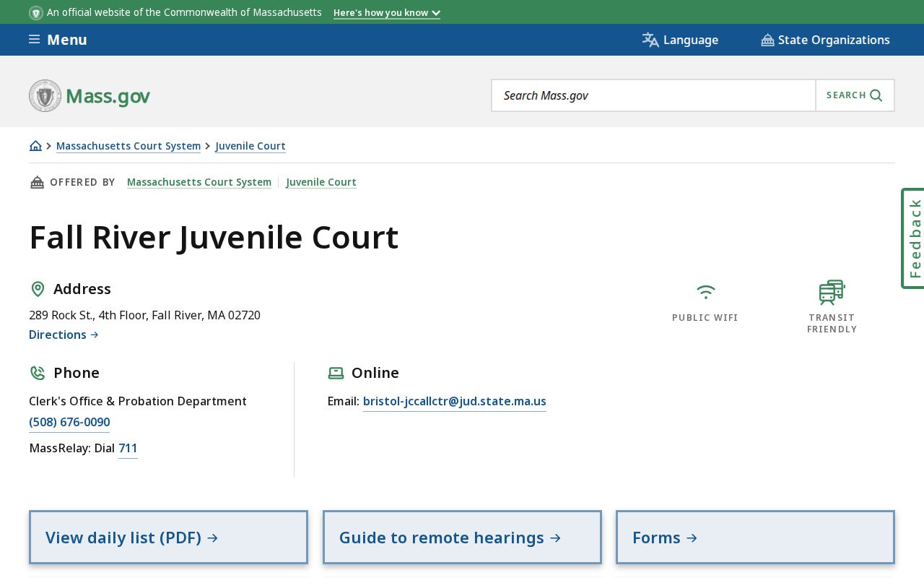
Task: Open Juvenile Court breadcrumb link
Action: pos(250,146)
